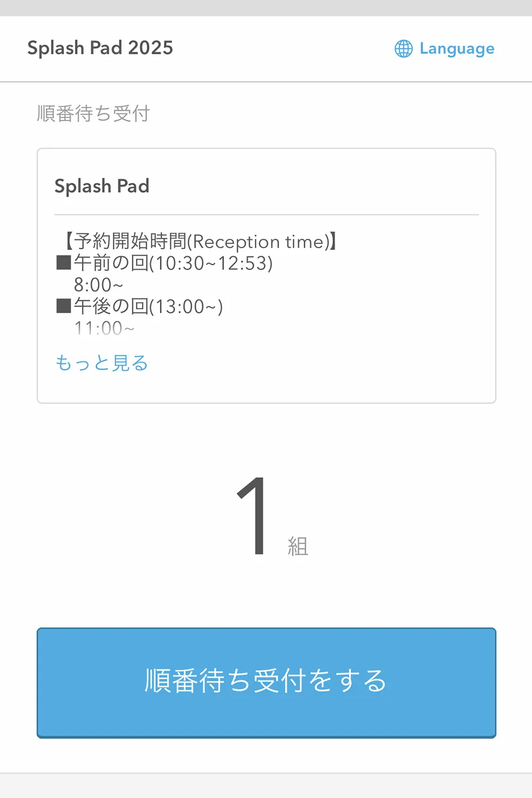Click the Splash Pad card title
This screenshot has height=798, width=532.
(102, 186)
